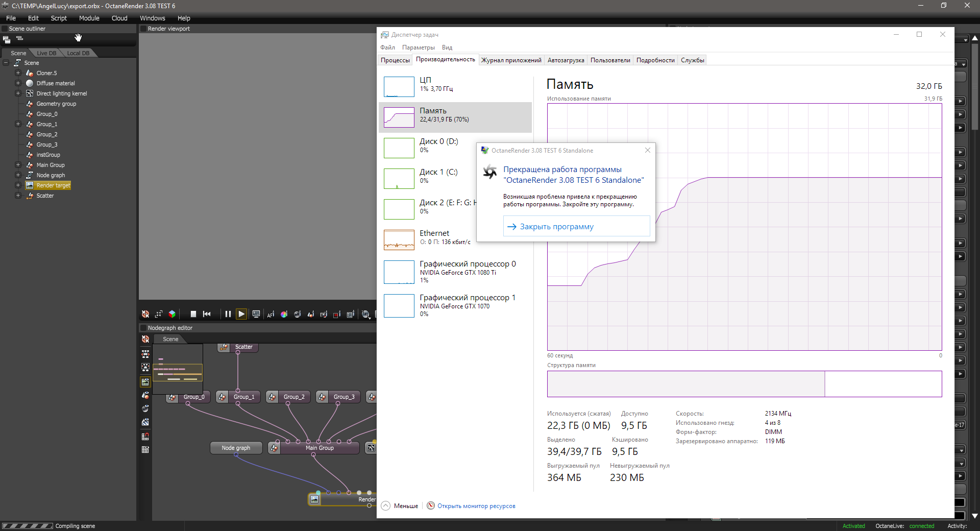Click the nodegraph minimap thumbnail
Screen dimensions: 980x531
[x=178, y=369]
